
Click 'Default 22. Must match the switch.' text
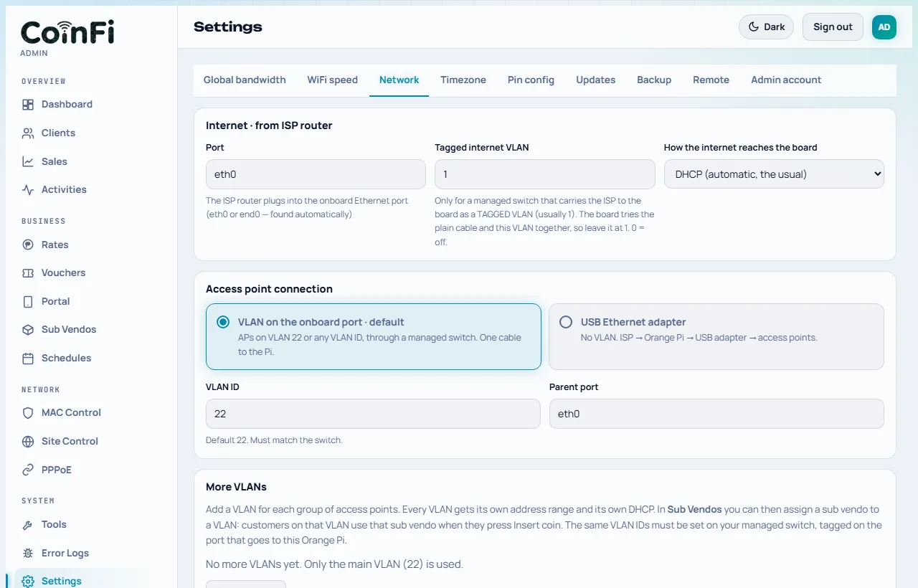pyautogui.click(x=274, y=440)
